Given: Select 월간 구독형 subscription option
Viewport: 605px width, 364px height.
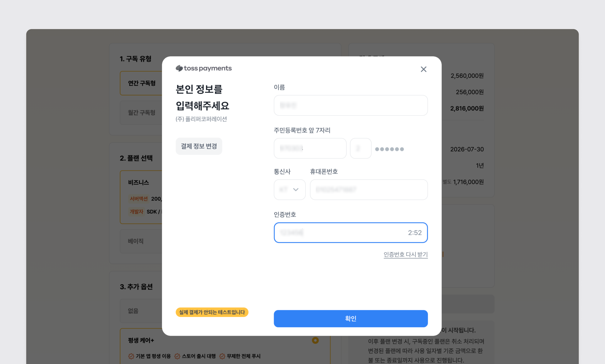Looking at the screenshot, I should click(x=142, y=113).
